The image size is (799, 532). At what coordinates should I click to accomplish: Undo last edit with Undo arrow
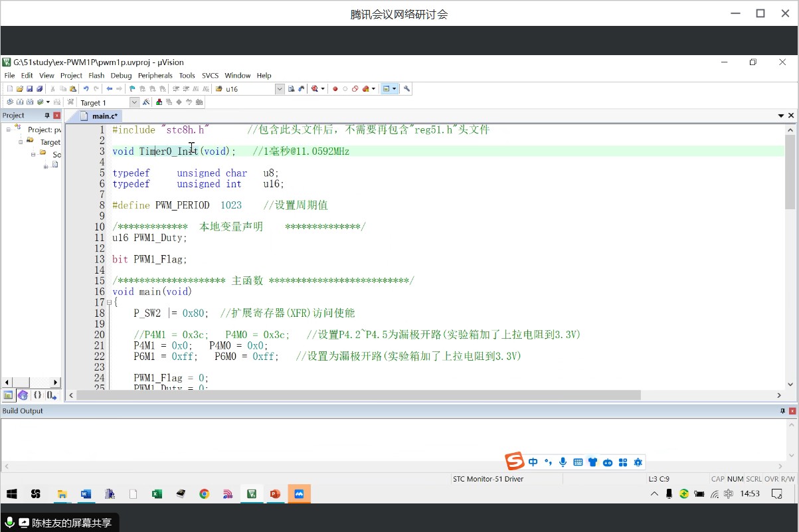coord(86,88)
